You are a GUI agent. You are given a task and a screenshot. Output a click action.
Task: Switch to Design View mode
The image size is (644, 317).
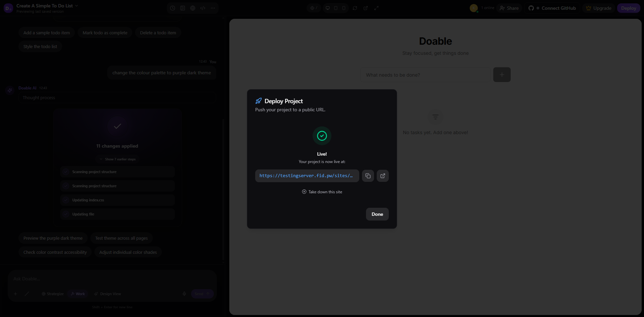click(x=107, y=294)
